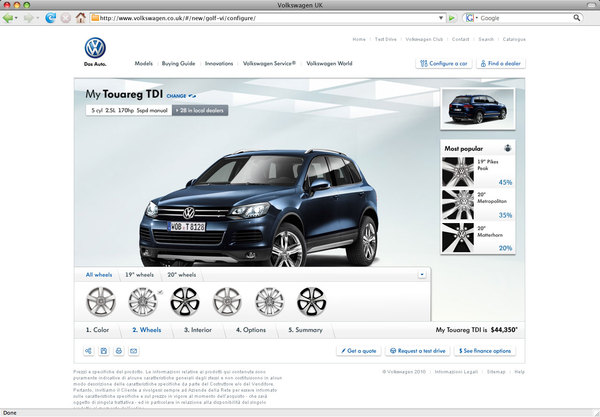600x417 pixels.
Task: Click the email icon in bottom toolbar
Action: [133, 351]
